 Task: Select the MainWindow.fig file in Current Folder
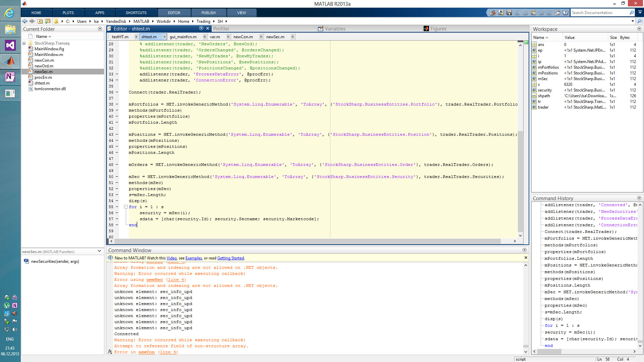click(x=49, y=49)
